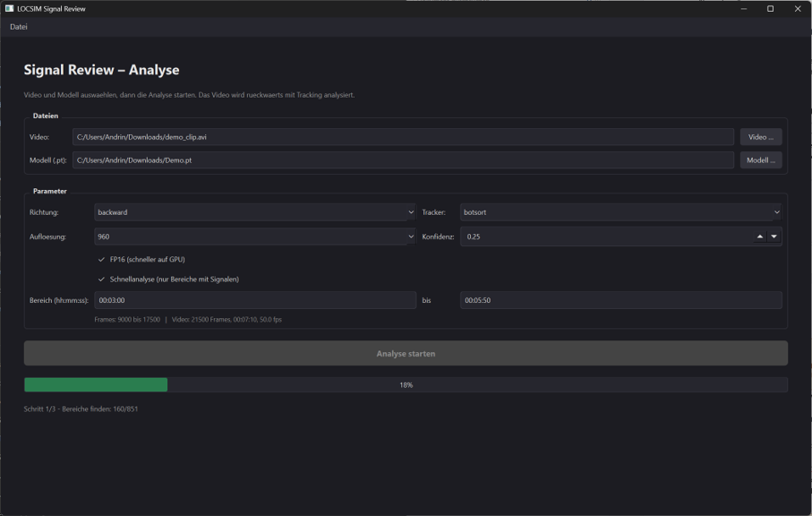Browse for a model with Modell ... button
The height and width of the screenshot is (516, 812).
[760, 160]
